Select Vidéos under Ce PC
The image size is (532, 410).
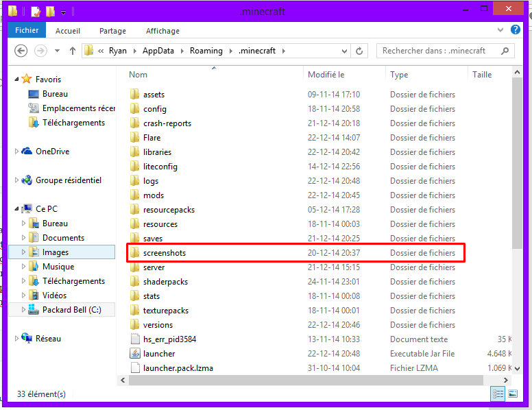pyautogui.click(x=47, y=296)
